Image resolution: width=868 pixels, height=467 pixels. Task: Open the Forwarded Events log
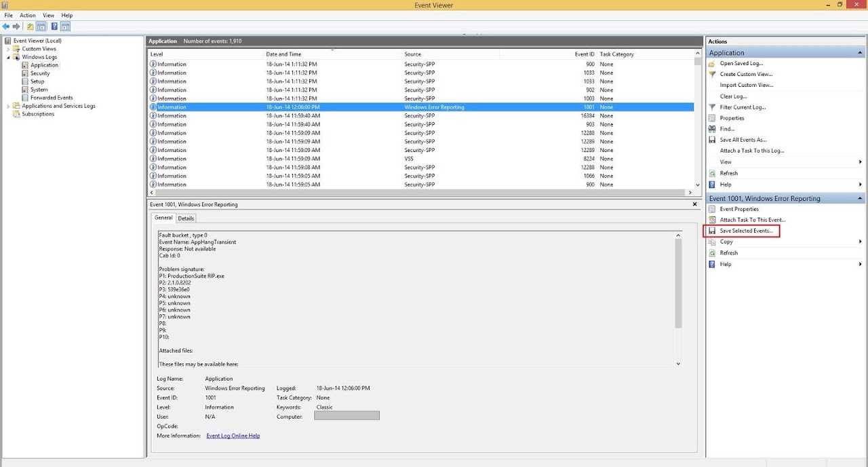[52, 98]
